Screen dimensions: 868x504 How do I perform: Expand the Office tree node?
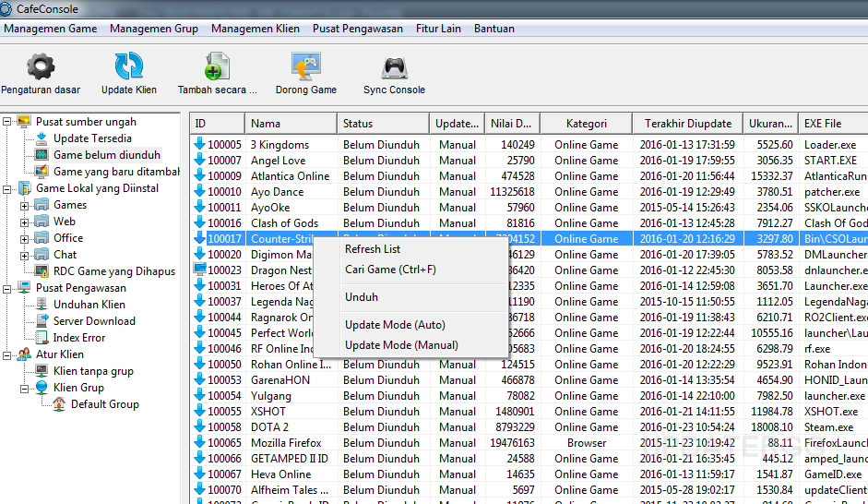point(24,239)
